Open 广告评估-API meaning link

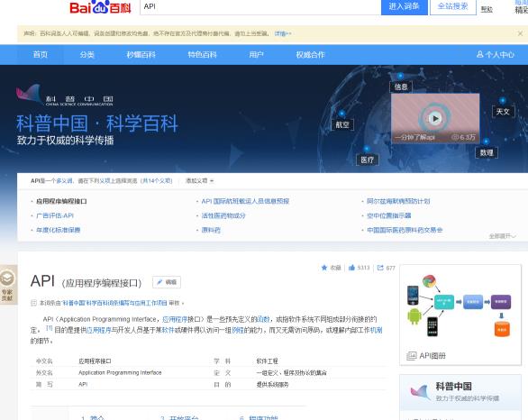coord(55,215)
